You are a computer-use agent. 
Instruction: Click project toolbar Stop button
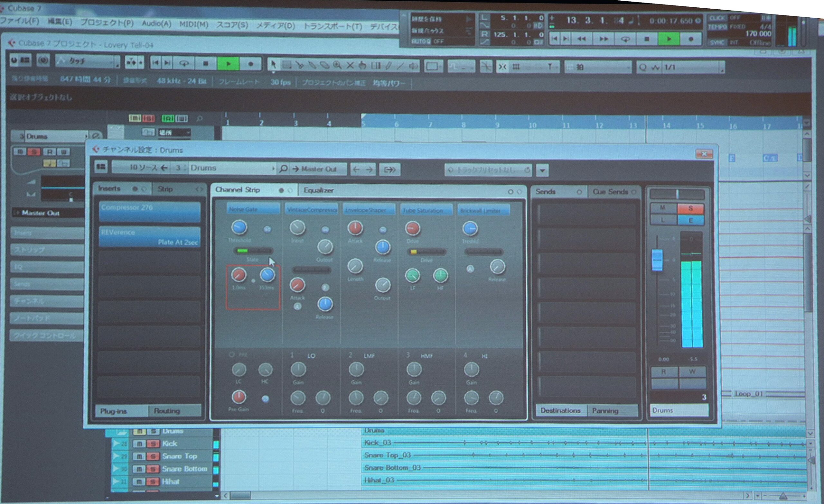[206, 63]
